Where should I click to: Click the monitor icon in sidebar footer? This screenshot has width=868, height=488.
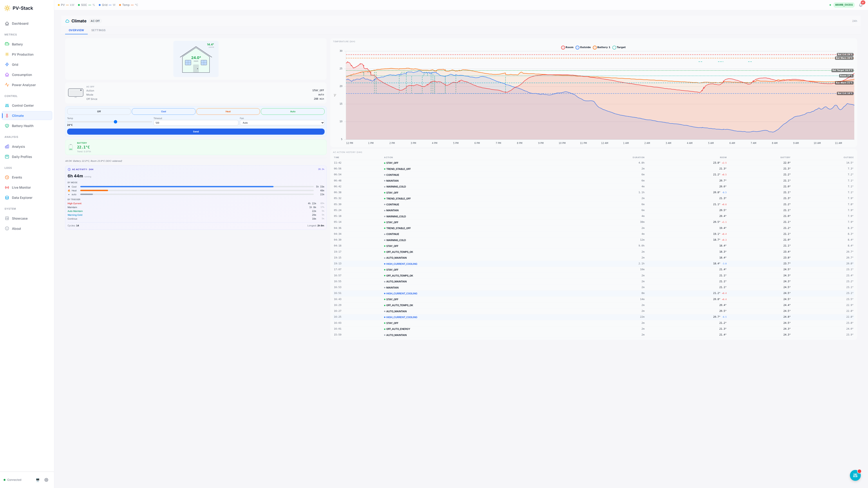pos(38,480)
